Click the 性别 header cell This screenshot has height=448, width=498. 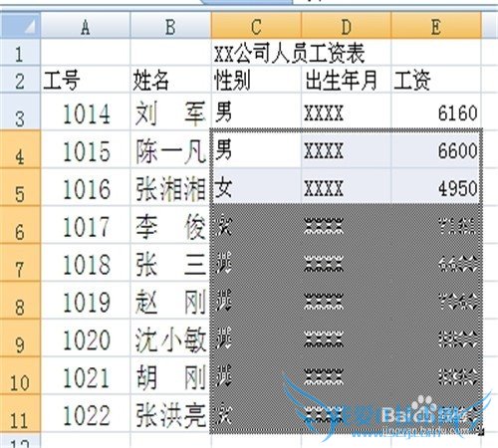(x=256, y=80)
